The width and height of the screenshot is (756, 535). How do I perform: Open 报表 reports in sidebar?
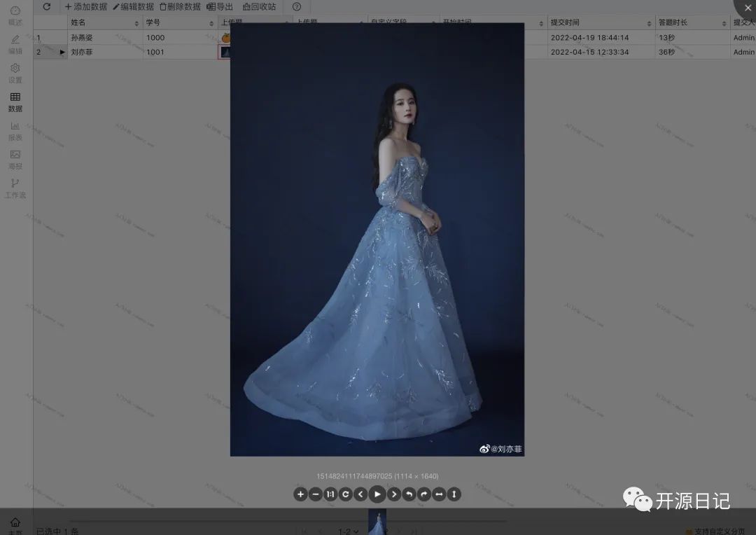pos(15,131)
